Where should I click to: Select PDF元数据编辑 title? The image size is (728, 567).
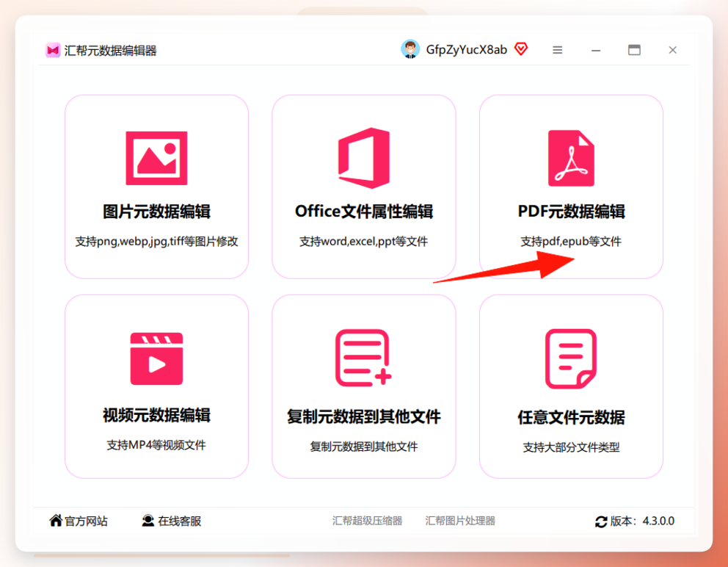(x=571, y=212)
